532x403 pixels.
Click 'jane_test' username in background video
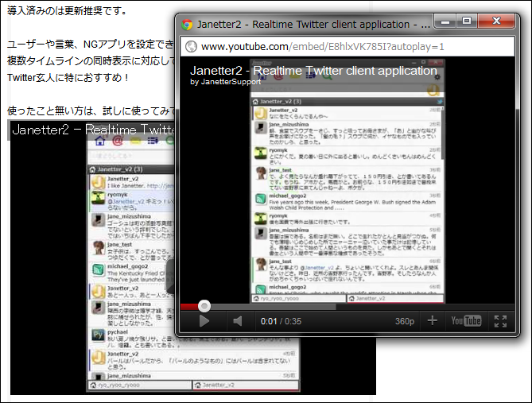[120, 244]
